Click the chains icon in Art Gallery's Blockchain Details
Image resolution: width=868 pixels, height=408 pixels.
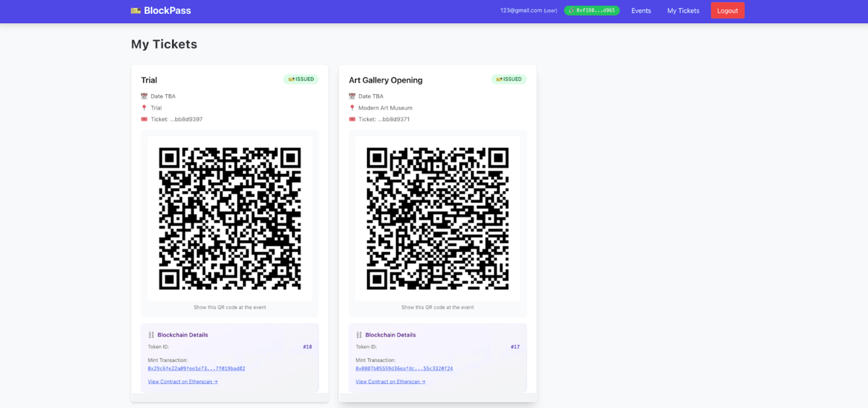click(x=358, y=335)
